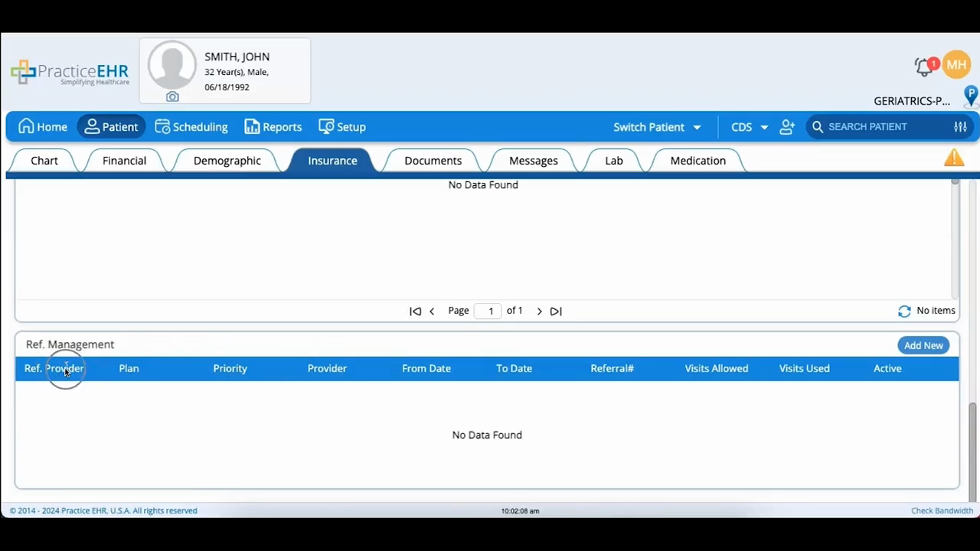Sort by Plan column header
The height and width of the screenshot is (551, 980).
(129, 369)
